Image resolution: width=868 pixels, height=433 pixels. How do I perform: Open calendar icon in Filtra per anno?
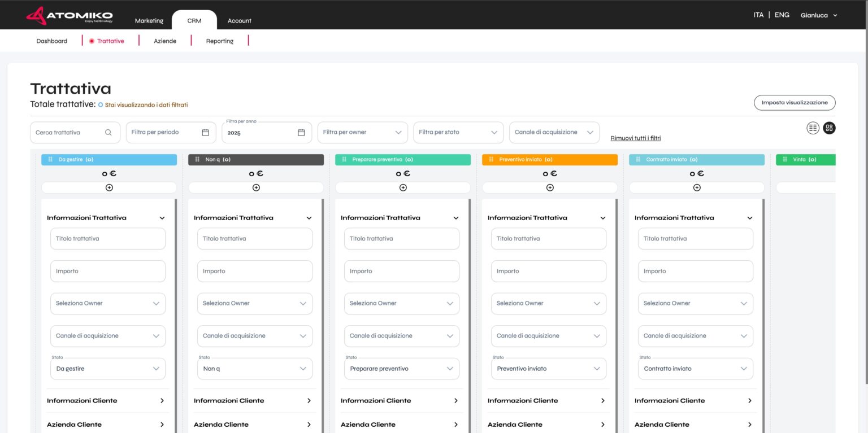pyautogui.click(x=301, y=133)
